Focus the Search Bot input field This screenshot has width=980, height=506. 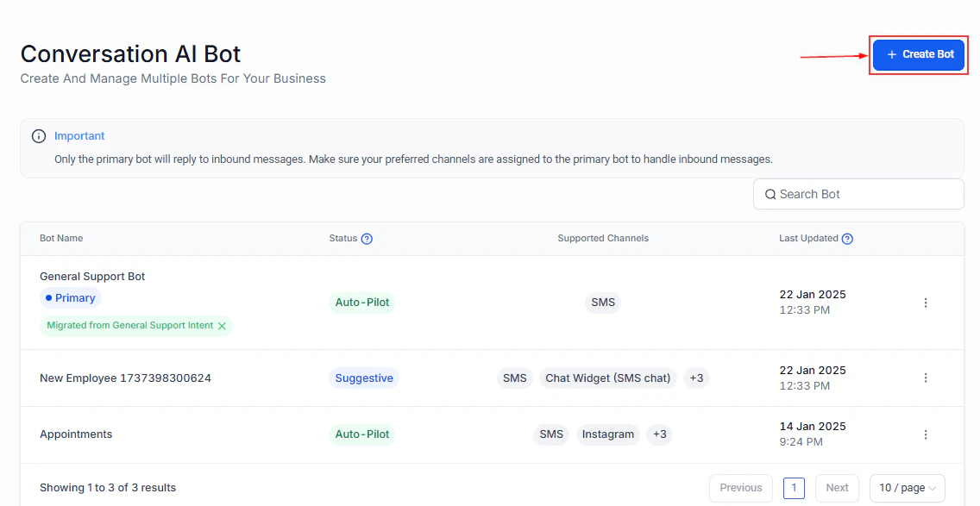863,195
